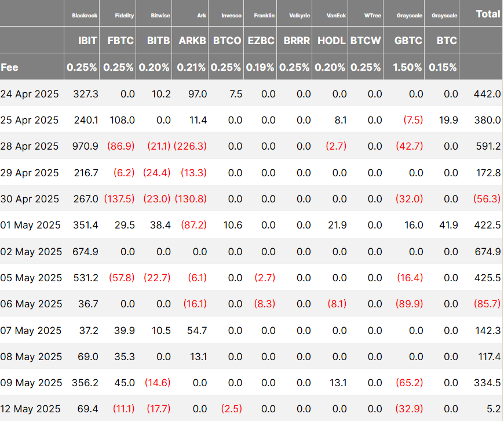Viewport: 504px width, 421px height.
Task: Select the Invesco issuer header
Action: 231,16
